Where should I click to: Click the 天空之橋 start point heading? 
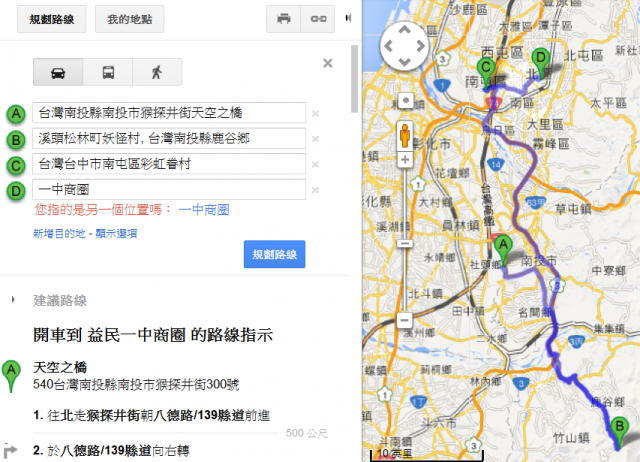60,367
